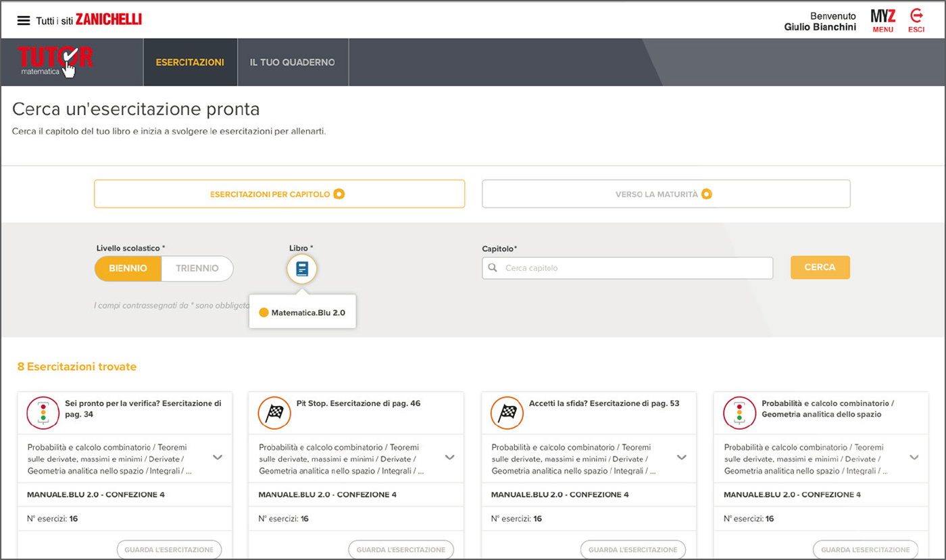Click traffic light icon of 'Sei pronto per la verifica'
Image resolution: width=946 pixels, height=560 pixels.
[x=43, y=412]
